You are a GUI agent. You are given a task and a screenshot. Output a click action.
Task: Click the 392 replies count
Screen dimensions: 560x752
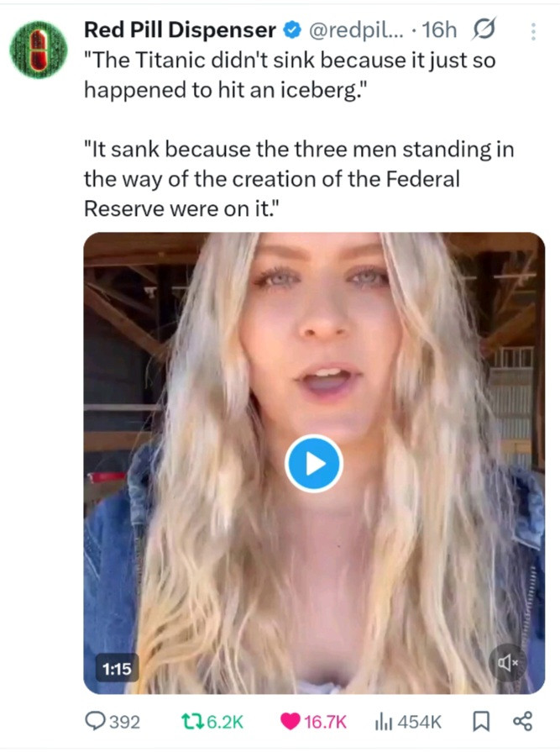pos(125,722)
